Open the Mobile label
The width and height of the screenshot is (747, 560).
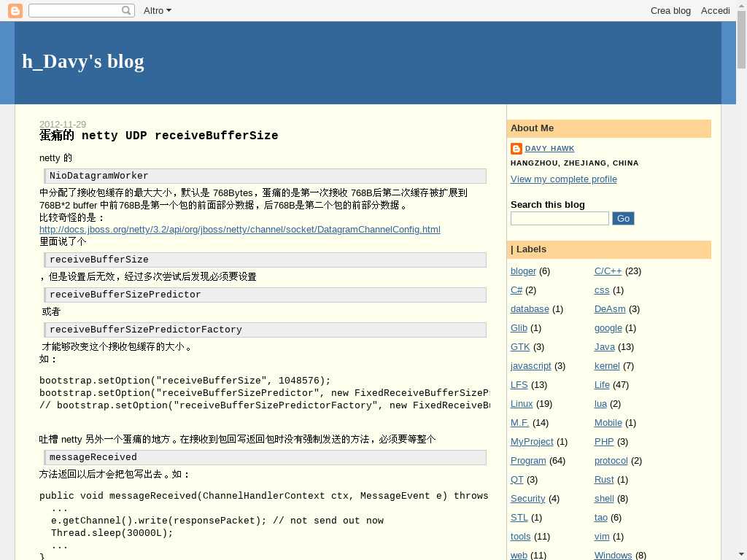point(608,423)
